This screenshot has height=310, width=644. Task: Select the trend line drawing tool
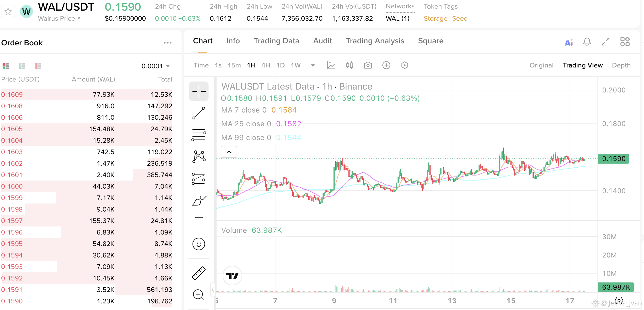[199, 113]
